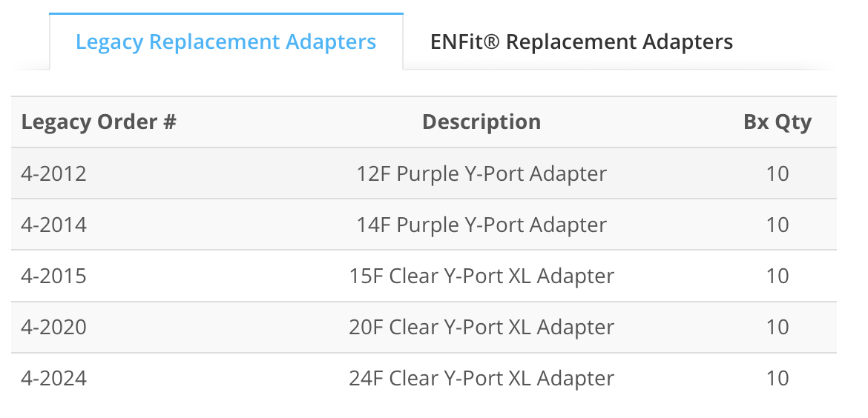Click 24F Clear Y-Port XL Adapter description
This screenshot has height=418, width=868.
pos(481,379)
